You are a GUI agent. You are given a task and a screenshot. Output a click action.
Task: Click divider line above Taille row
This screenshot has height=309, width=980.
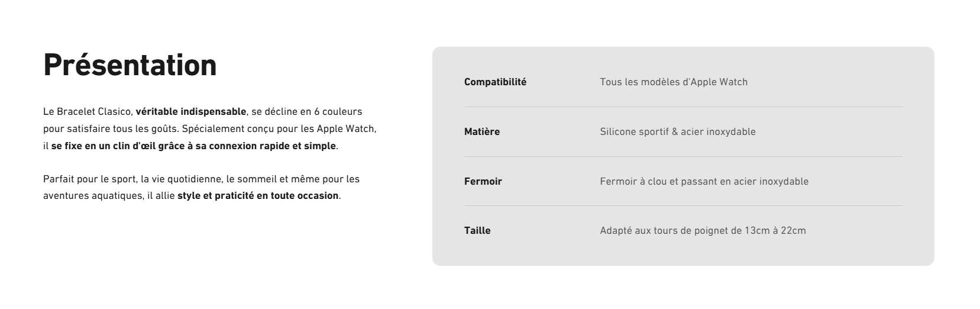pos(683,205)
